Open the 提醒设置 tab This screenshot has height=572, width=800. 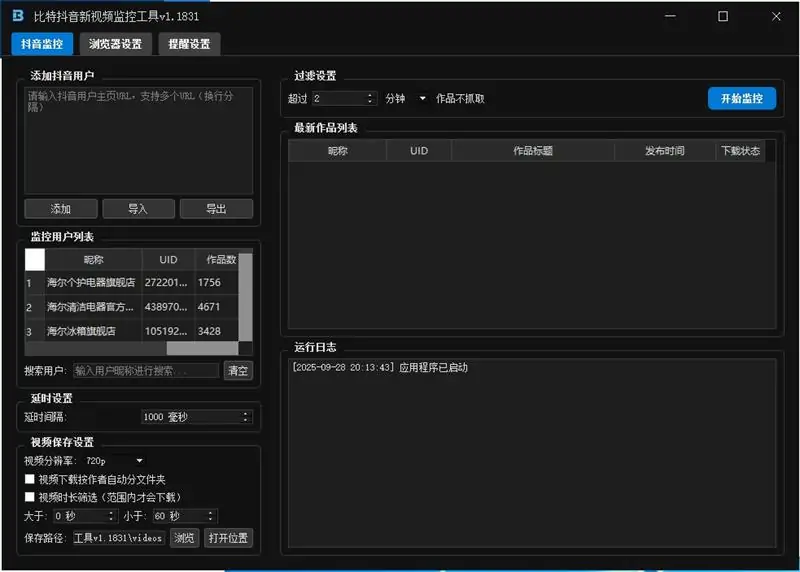point(189,44)
